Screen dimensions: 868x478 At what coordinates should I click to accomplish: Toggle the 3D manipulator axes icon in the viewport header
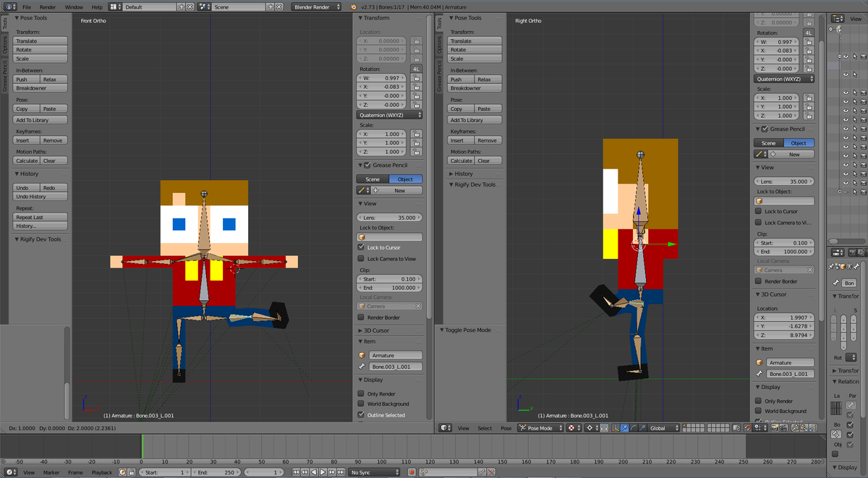click(615, 428)
